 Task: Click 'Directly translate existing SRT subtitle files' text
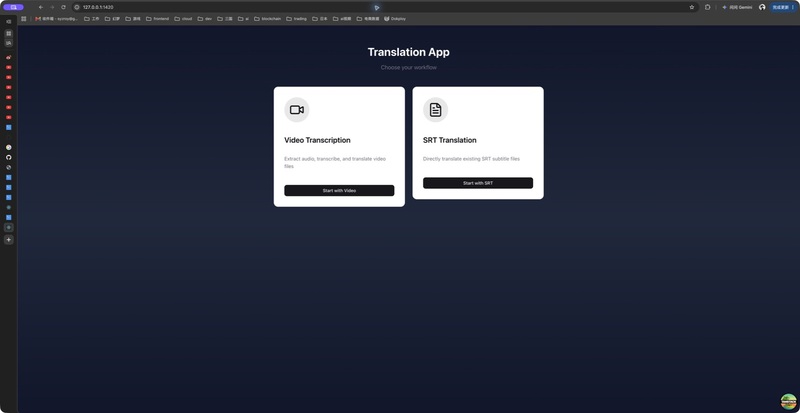[x=471, y=159]
